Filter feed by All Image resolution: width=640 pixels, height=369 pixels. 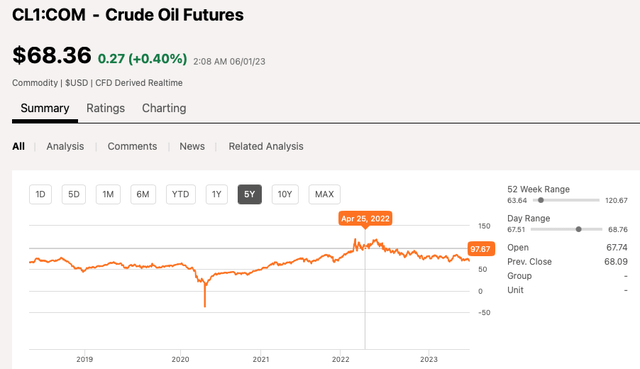tap(18, 146)
